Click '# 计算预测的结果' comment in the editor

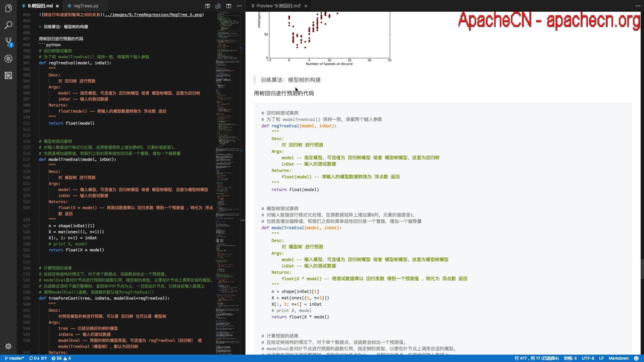55,268
